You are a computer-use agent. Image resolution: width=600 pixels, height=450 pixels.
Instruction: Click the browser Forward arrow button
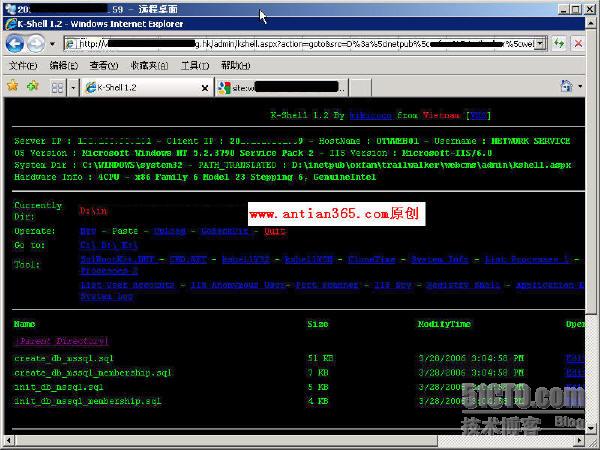click(x=36, y=44)
